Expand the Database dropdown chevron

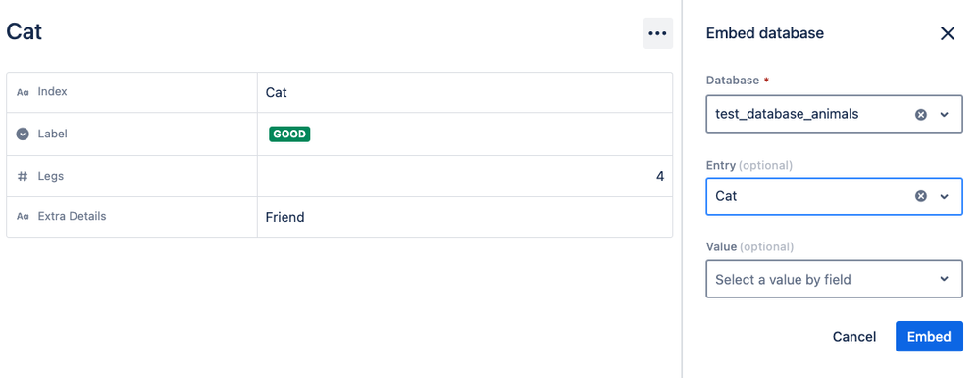(945, 115)
